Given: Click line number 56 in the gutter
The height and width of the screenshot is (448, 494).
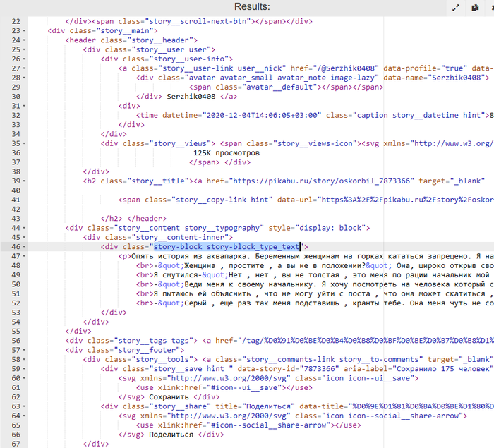Looking at the screenshot, I should click(15, 340).
